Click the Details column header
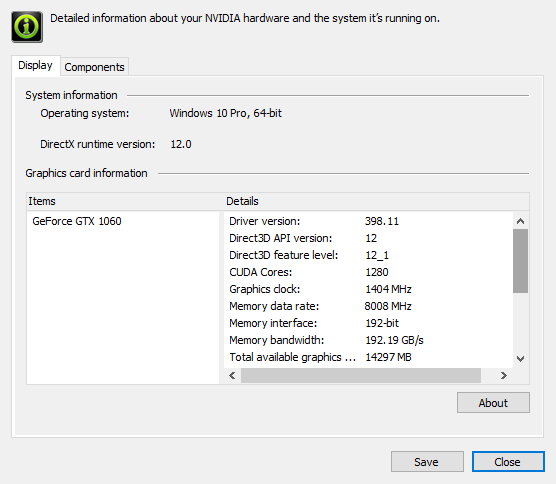This screenshot has width=556, height=484. [377, 201]
